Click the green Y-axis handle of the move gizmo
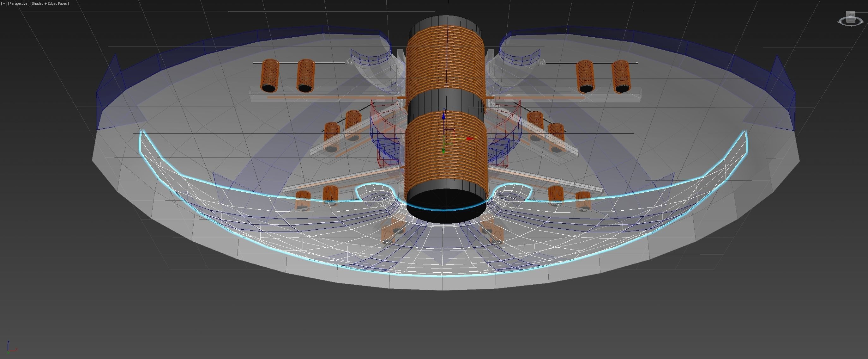The height and width of the screenshot is (359, 868). (x=443, y=151)
